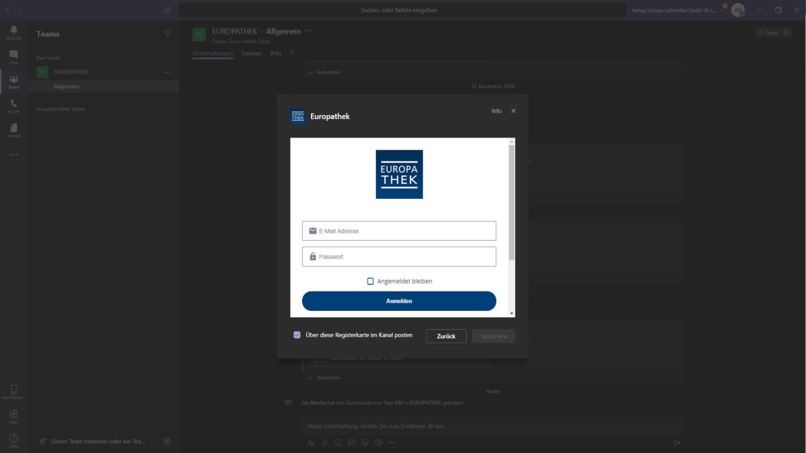The height and width of the screenshot is (453, 806).
Task: Click the Info link in dialog header
Action: click(496, 111)
